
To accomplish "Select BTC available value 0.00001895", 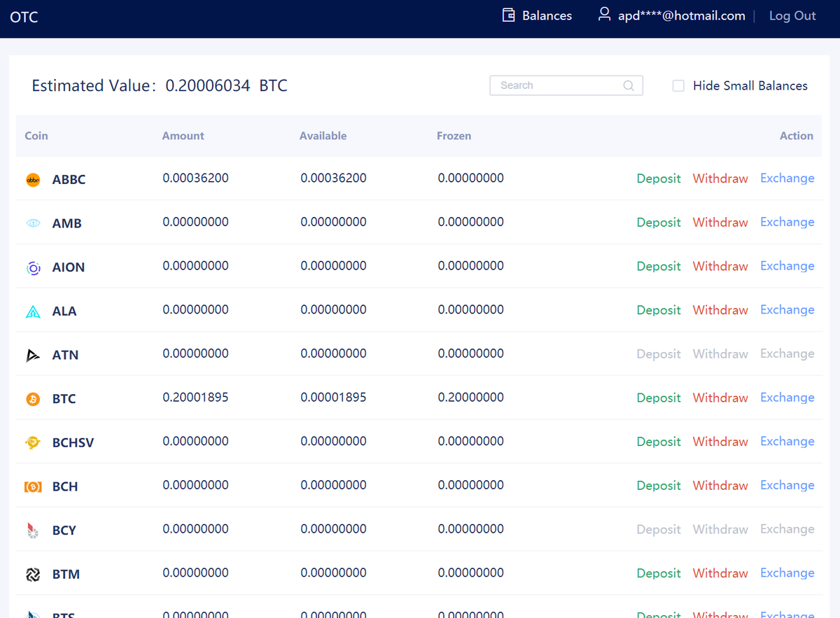I will coord(333,398).
